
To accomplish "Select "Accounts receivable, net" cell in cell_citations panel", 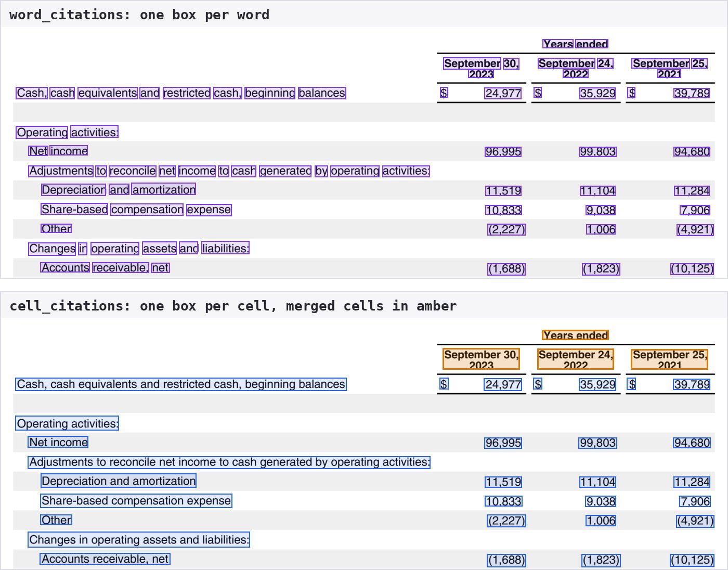I will (x=106, y=559).
